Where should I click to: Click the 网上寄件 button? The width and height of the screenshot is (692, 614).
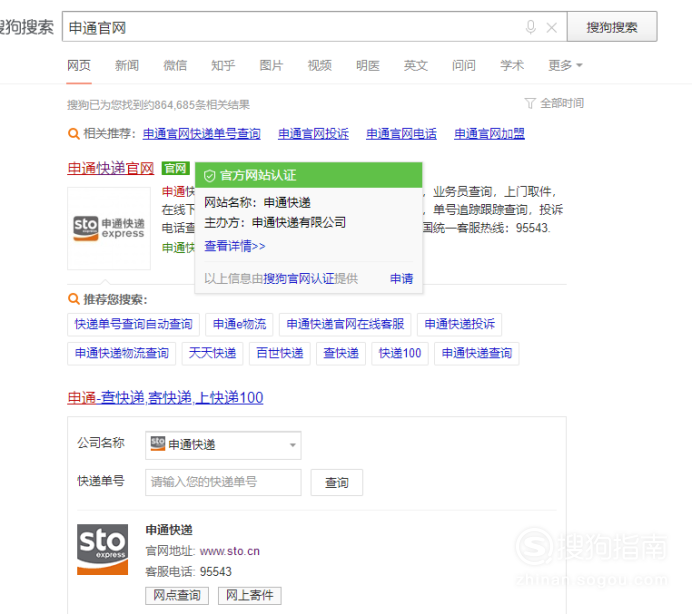coord(250,595)
